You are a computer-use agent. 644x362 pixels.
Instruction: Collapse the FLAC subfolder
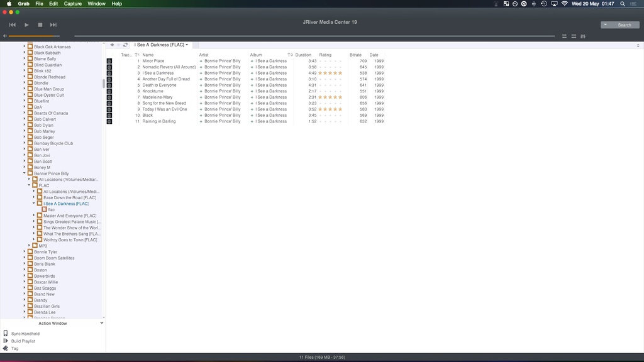point(29,185)
